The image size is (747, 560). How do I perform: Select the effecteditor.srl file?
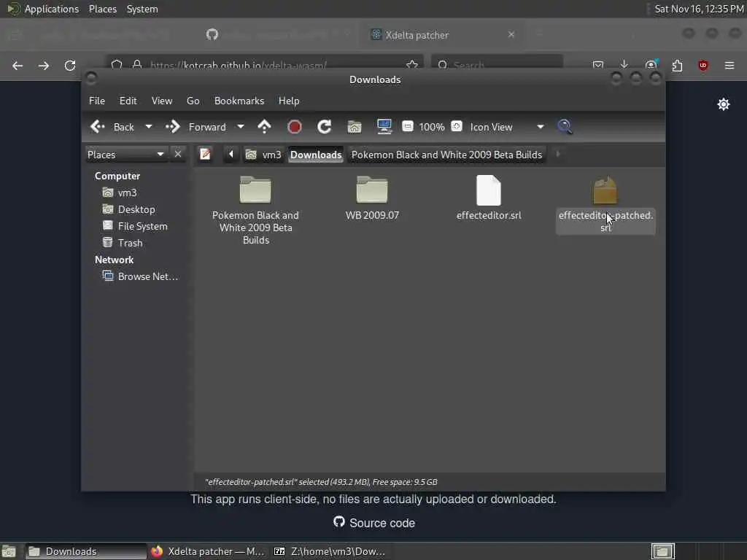point(489,198)
